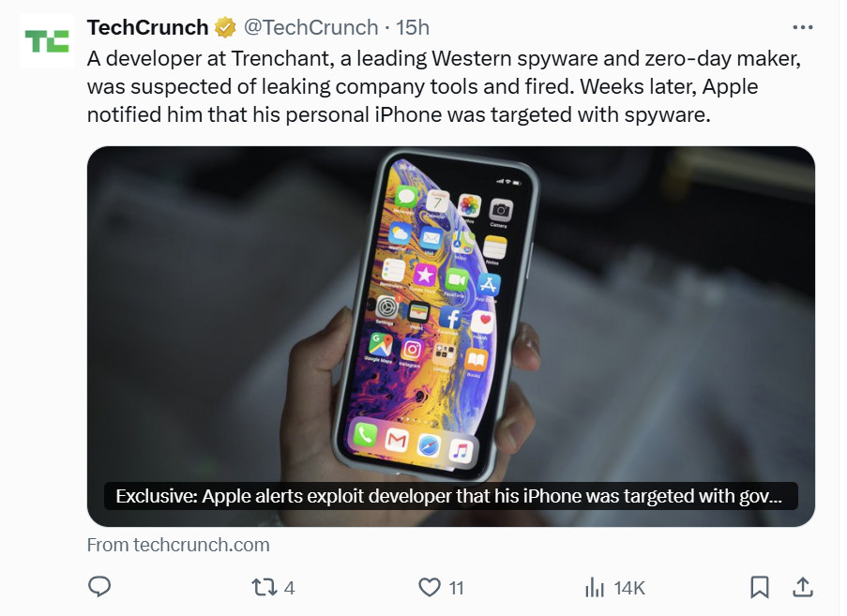Open the 15h post timestamp
This screenshot has height=616, width=847.
click(414, 27)
